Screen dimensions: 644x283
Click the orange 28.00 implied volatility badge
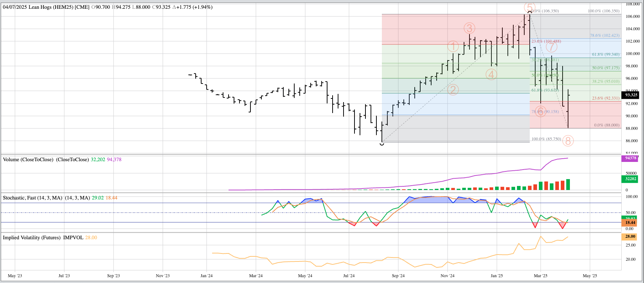pos(630,237)
